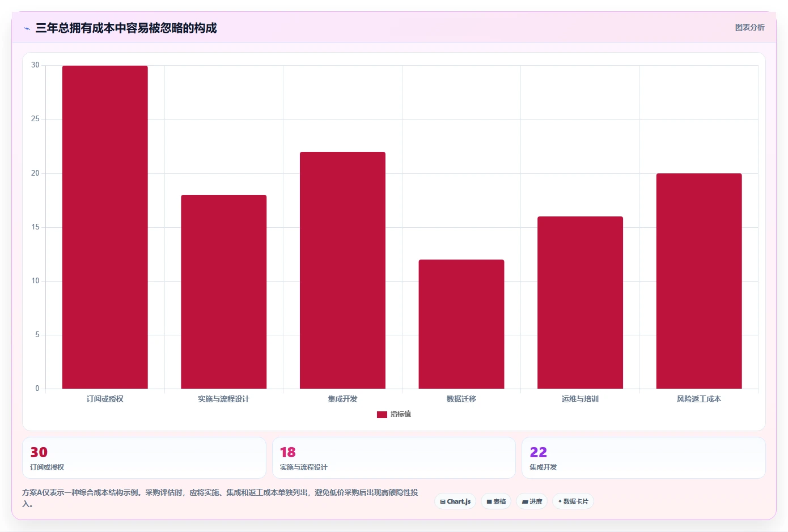This screenshot has height=532, width=788.
Task: Open the data card showing 18
Action: [x=394, y=458]
